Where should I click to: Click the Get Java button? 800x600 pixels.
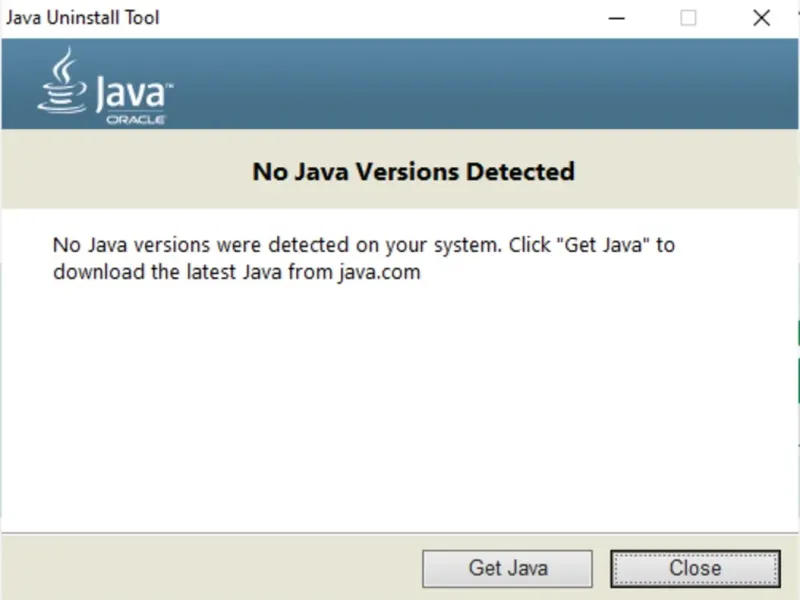pos(507,568)
